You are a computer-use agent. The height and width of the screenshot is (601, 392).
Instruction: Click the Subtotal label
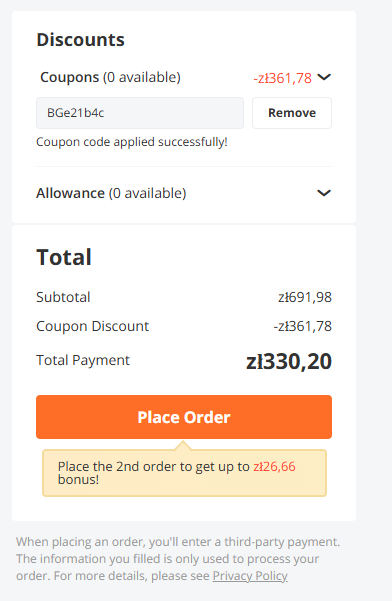click(63, 297)
